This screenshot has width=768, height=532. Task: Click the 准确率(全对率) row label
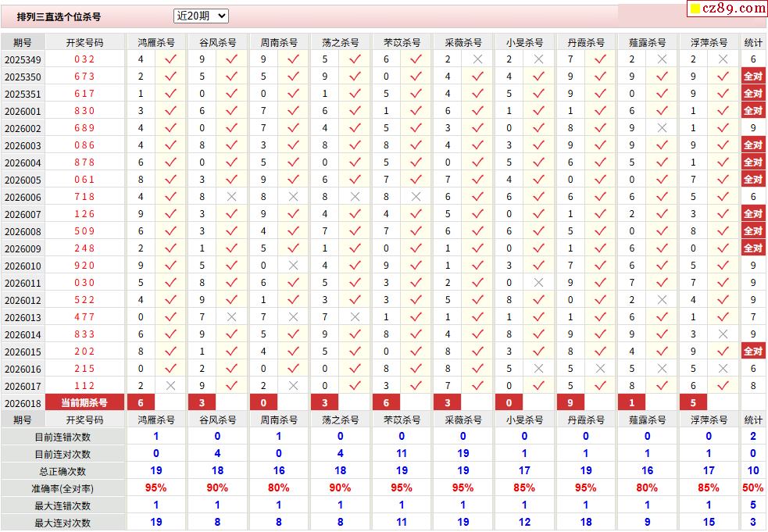[63, 489]
